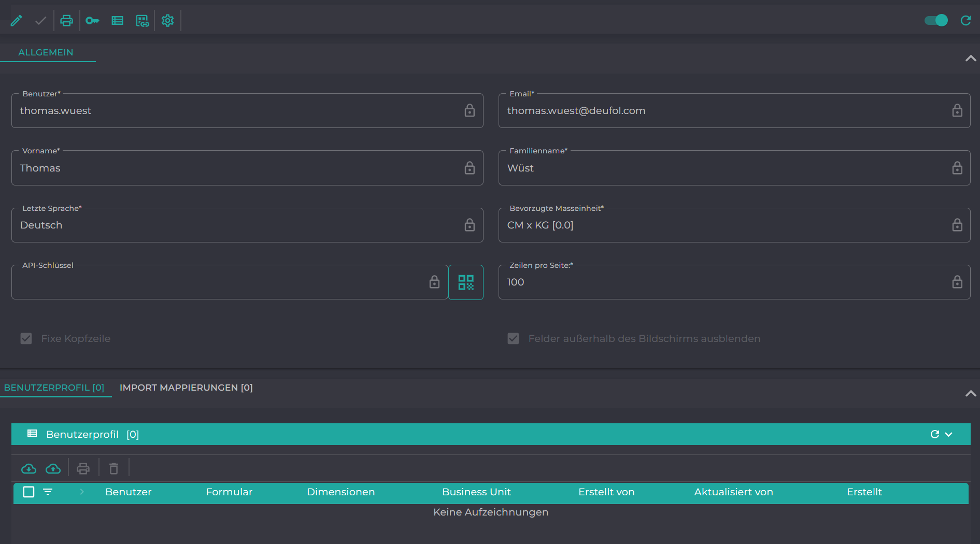980x544 pixels.
Task: Sort by Dimensionen column header
Action: (x=340, y=492)
